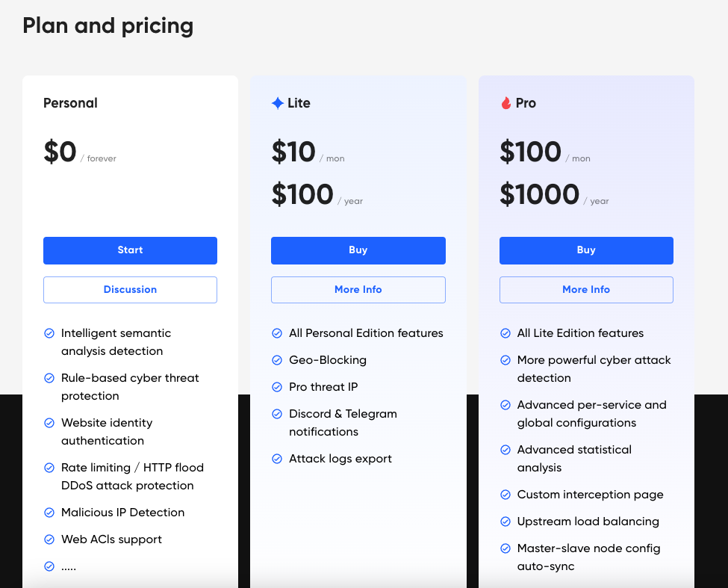Buy the Pro plan
The image size is (728, 588).
click(586, 250)
